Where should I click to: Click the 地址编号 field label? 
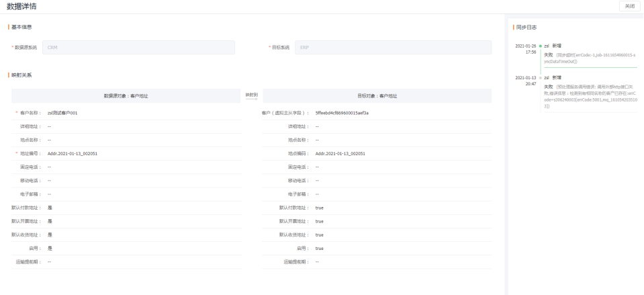coord(30,154)
